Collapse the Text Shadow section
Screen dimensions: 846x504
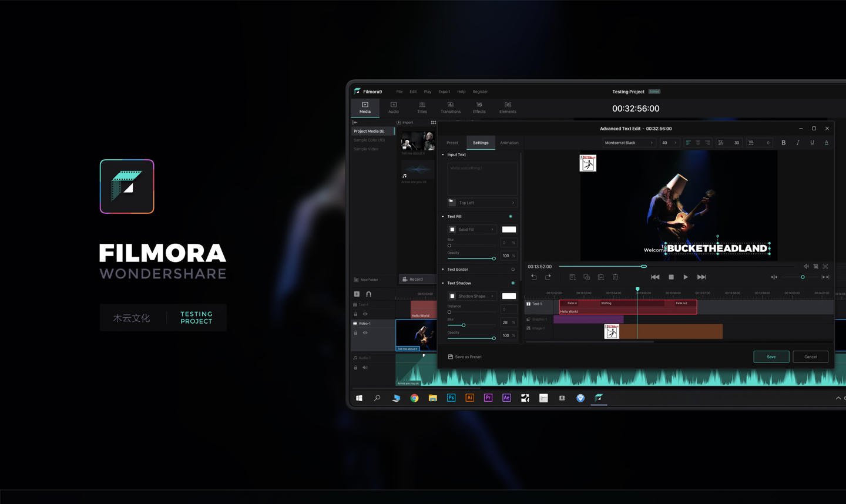click(443, 283)
